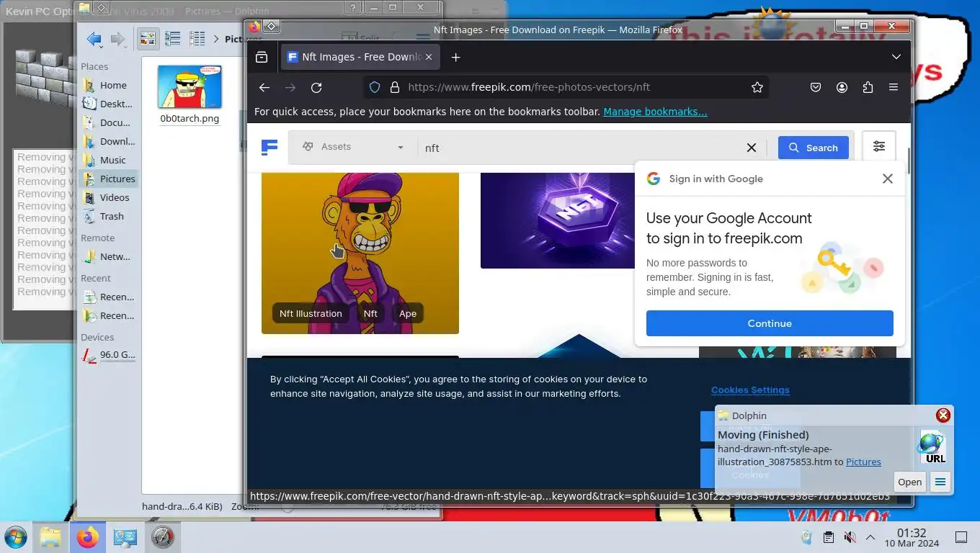Switch Dolphin to Compact view mode
The image size is (980, 553).
click(x=172, y=39)
